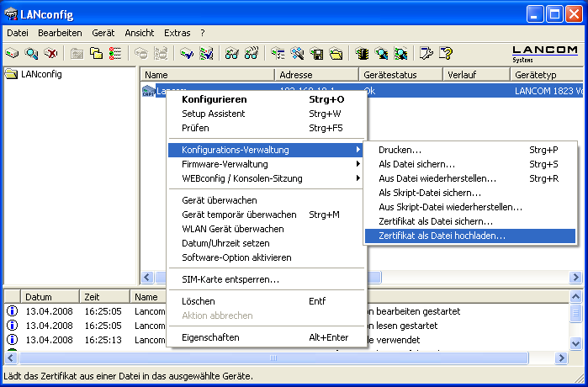Click the firmware chip toolbar icon
Screen dimensions: 588x387
click(363, 53)
